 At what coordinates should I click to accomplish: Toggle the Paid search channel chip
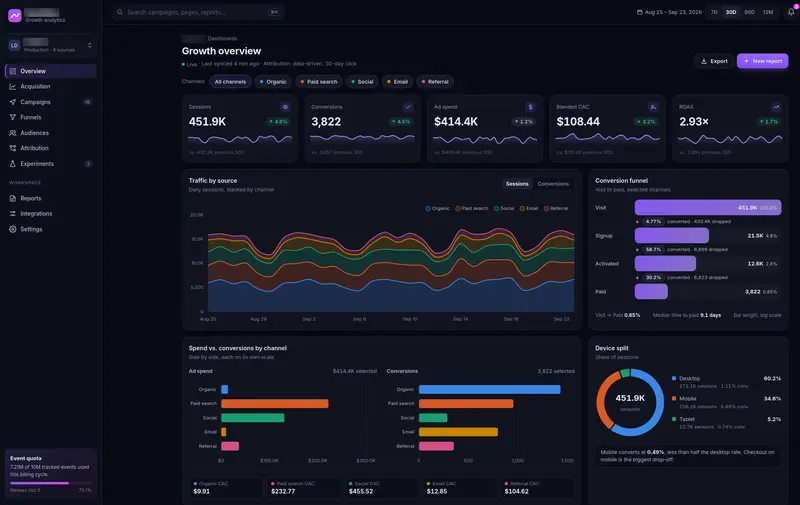point(319,82)
